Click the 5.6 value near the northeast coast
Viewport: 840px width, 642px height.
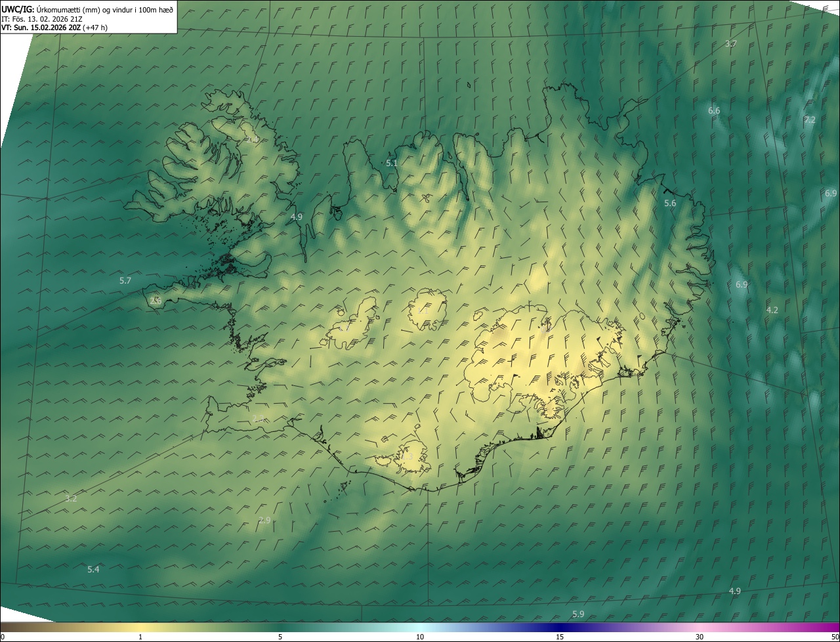[670, 203]
